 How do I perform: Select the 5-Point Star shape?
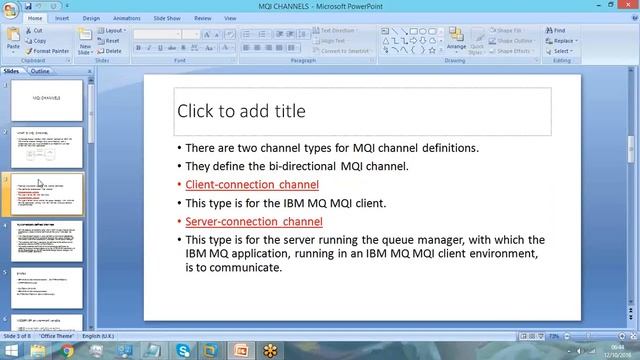click(432, 50)
